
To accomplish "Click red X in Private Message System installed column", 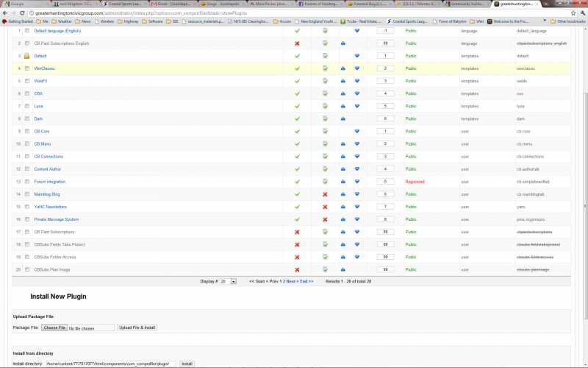I will (325, 219).
